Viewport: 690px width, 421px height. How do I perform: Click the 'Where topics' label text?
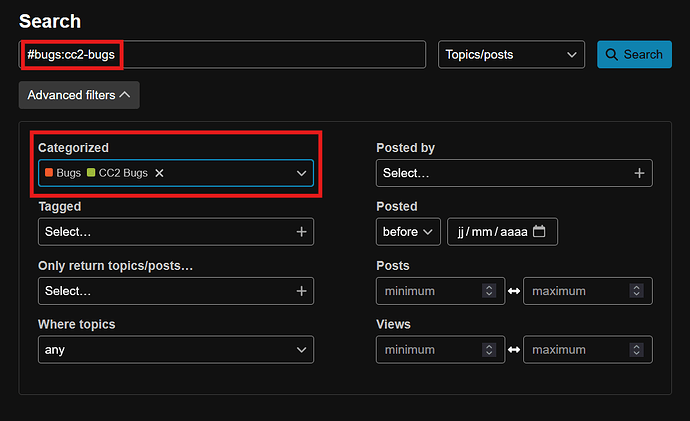click(77, 324)
